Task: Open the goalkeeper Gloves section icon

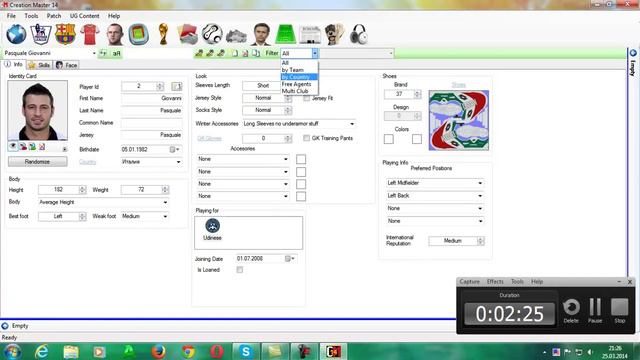Action: click(335, 34)
